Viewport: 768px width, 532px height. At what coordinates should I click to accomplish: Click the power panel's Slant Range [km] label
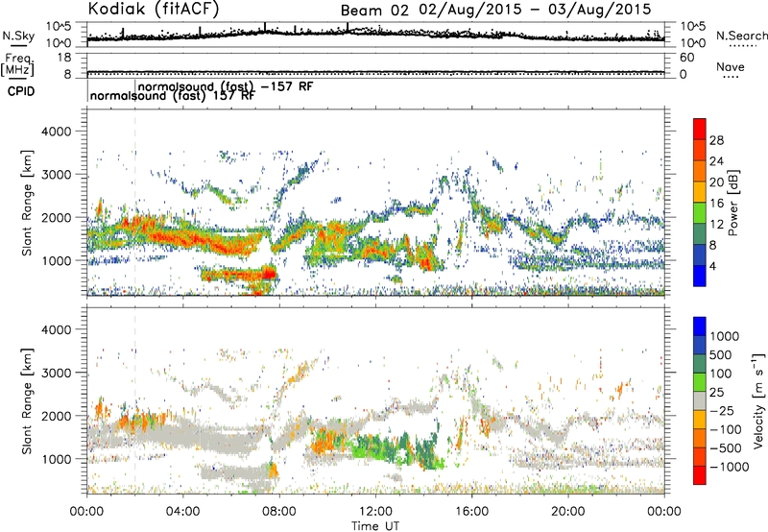tap(27, 203)
